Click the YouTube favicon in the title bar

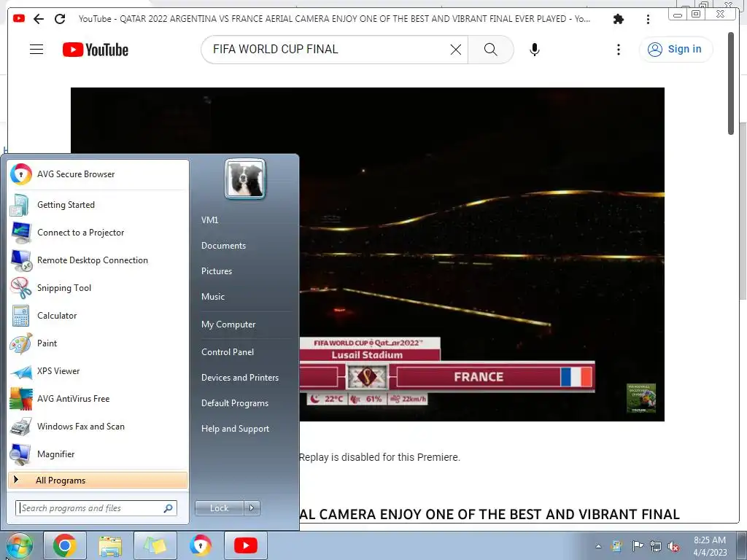click(19, 18)
